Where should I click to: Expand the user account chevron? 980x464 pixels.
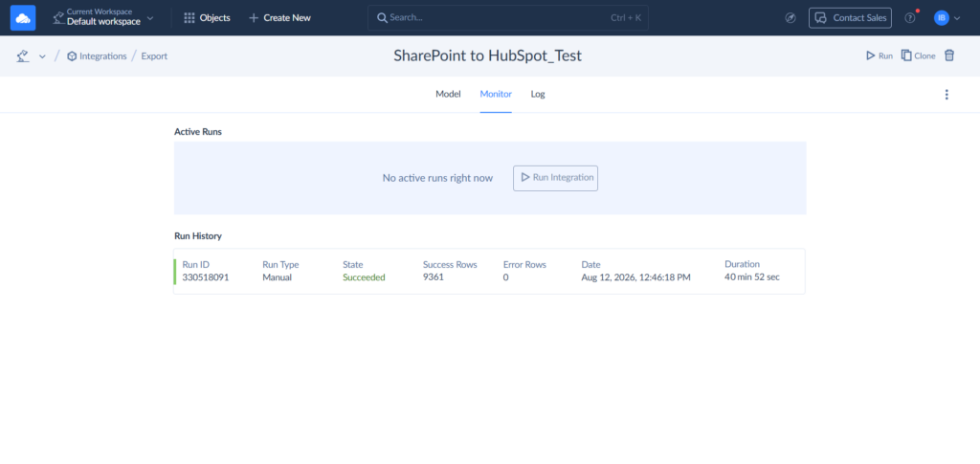(x=957, y=18)
